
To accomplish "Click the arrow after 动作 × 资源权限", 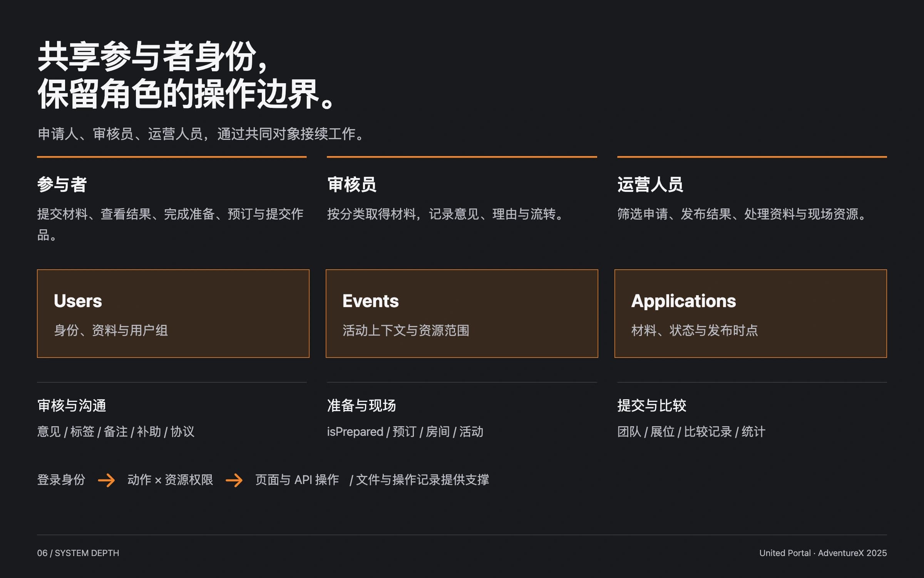I will (234, 480).
